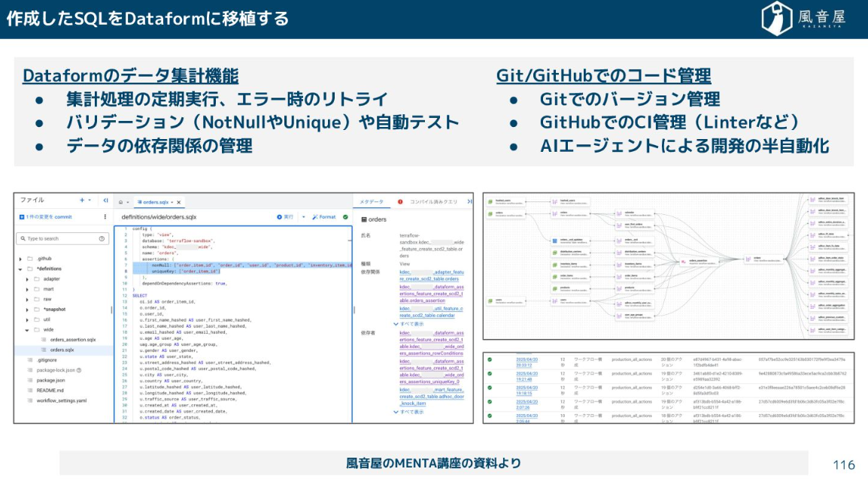This screenshot has width=868, height=481.
Task: Switch to the メタデータ tab
Action: tap(372, 201)
